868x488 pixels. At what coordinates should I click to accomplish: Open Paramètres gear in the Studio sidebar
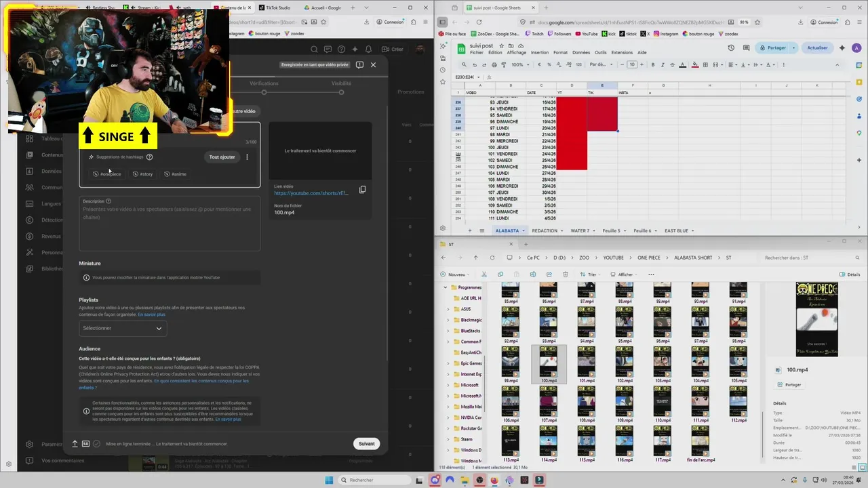29,445
